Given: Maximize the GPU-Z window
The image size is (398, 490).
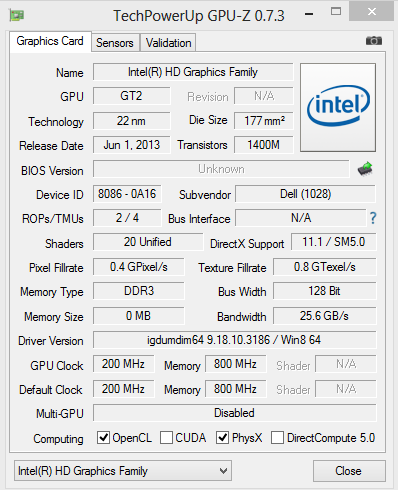Looking at the screenshot, I should point(336,12).
